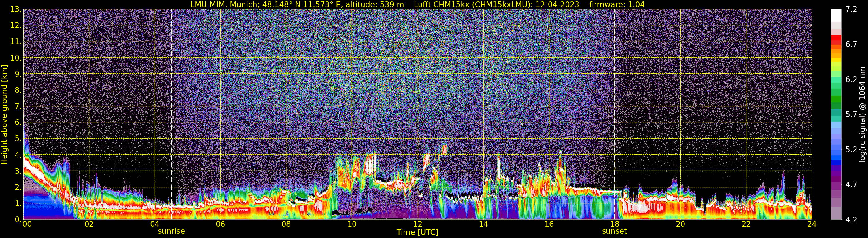Click the height tick label 11
The width and height of the screenshot is (868, 238).
point(16,42)
